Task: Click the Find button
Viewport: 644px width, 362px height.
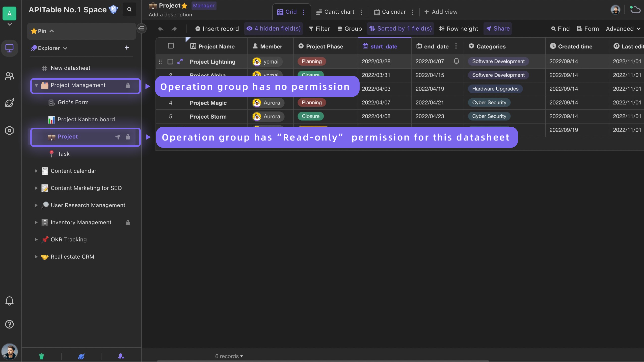Action: coord(560,29)
